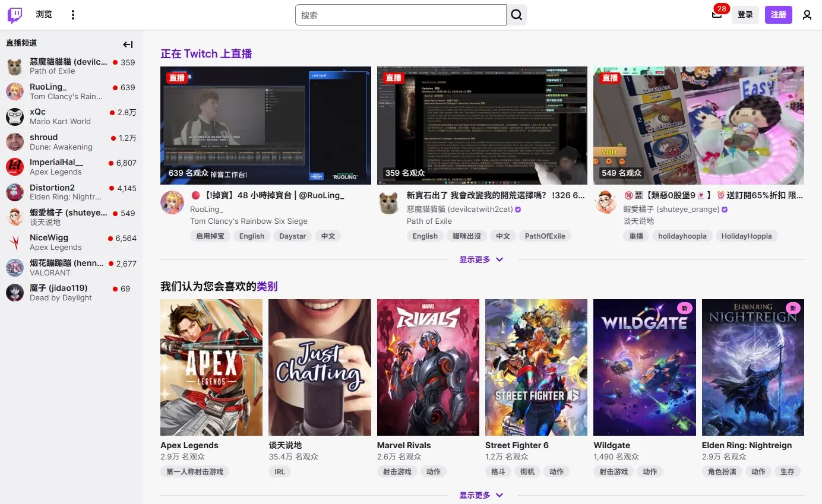Click the Twitch logo home icon
The width and height of the screenshot is (822, 504).
click(x=15, y=15)
